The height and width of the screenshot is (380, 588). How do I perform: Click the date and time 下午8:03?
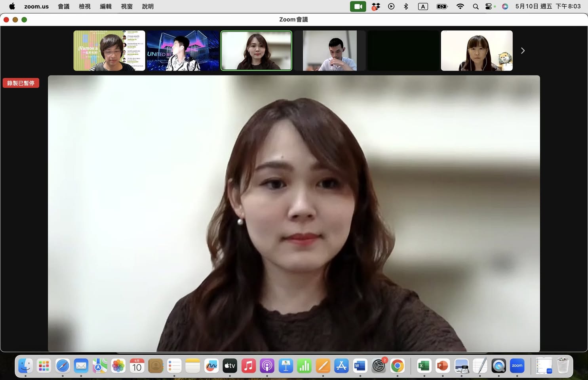click(548, 6)
